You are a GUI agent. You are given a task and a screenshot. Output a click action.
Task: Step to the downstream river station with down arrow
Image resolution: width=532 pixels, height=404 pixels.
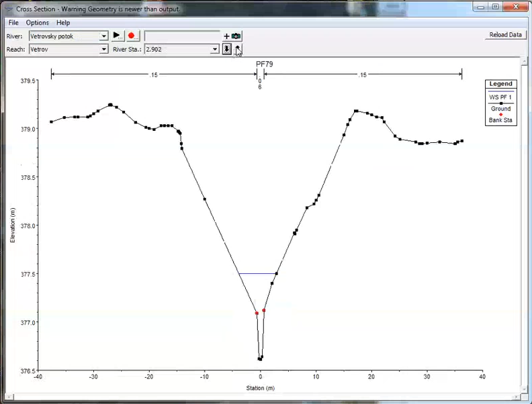coord(227,49)
